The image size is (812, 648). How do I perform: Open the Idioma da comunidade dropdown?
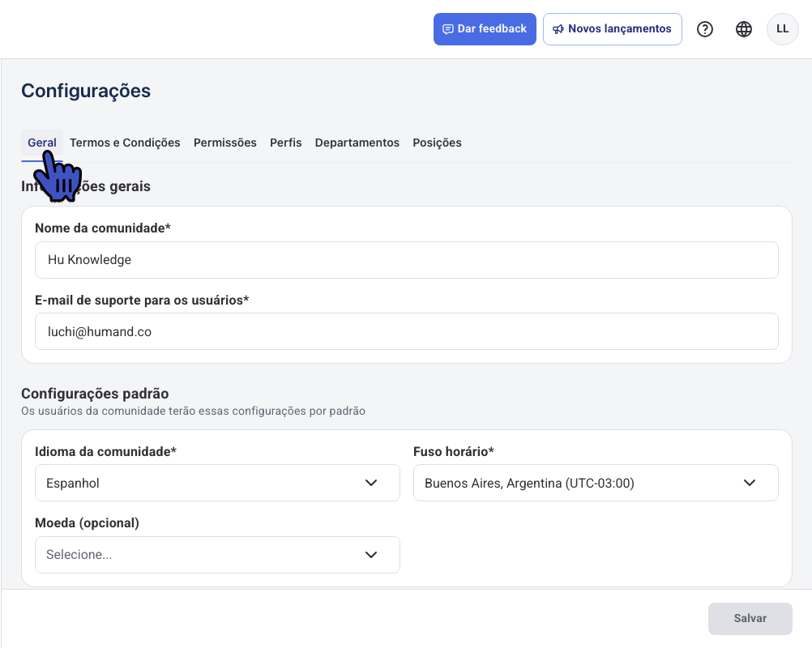tap(217, 483)
